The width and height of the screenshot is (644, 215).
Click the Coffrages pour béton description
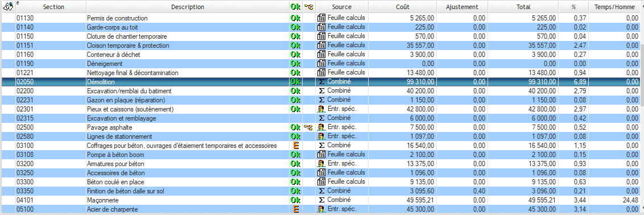click(x=181, y=146)
